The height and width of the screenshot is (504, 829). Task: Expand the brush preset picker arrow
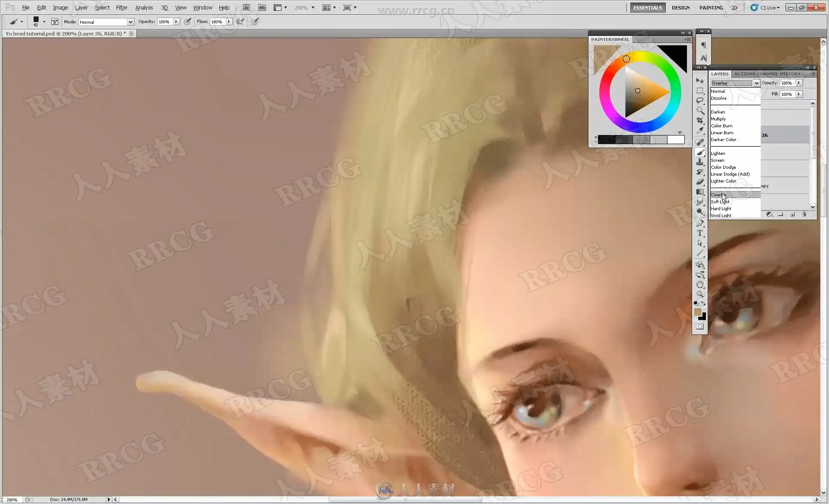click(44, 22)
